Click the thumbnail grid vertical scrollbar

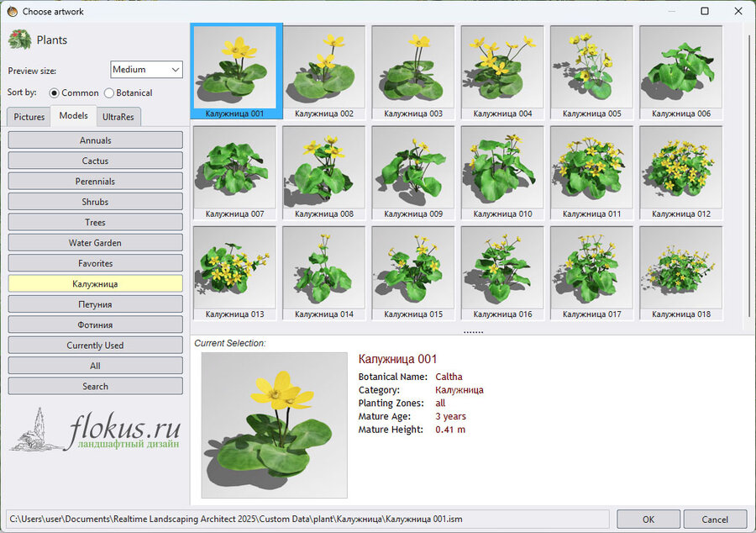[x=749, y=174]
